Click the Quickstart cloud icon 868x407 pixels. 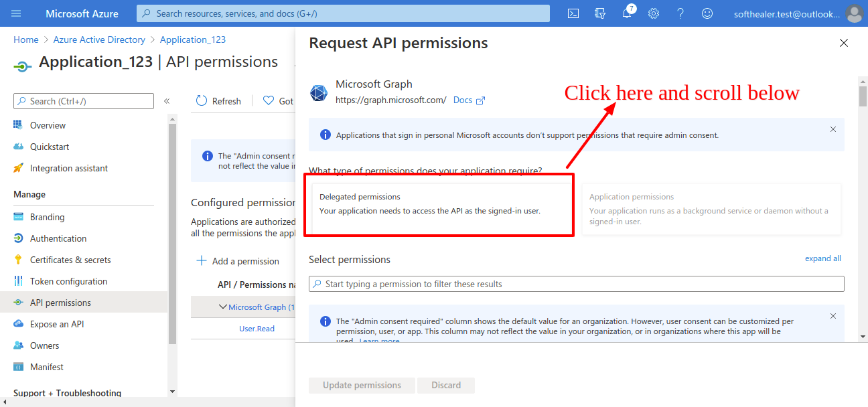(x=18, y=147)
